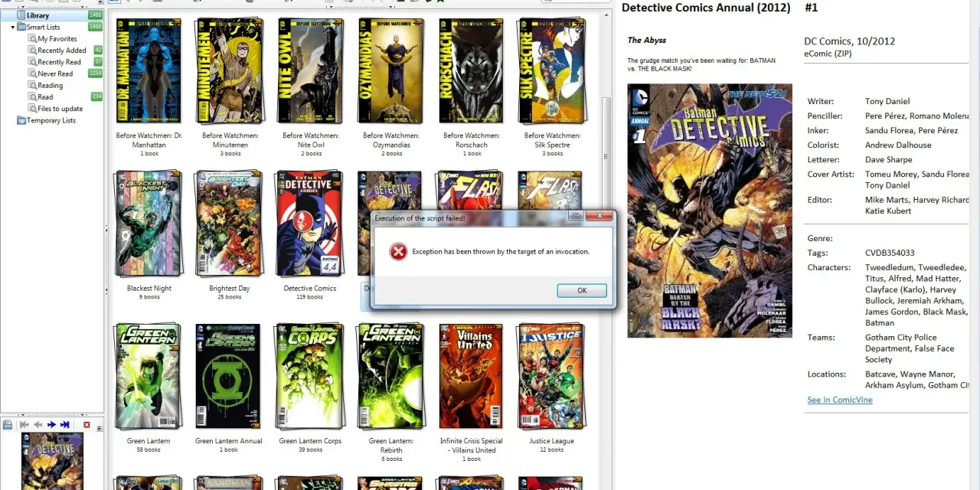Go to next page with blue right arrow

[x=51, y=424]
